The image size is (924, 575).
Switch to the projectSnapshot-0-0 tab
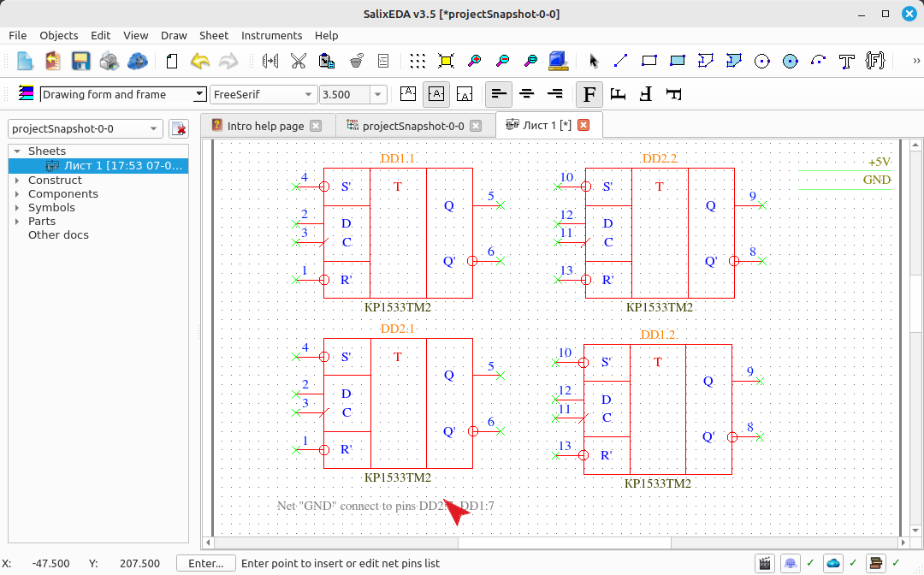[x=413, y=126]
